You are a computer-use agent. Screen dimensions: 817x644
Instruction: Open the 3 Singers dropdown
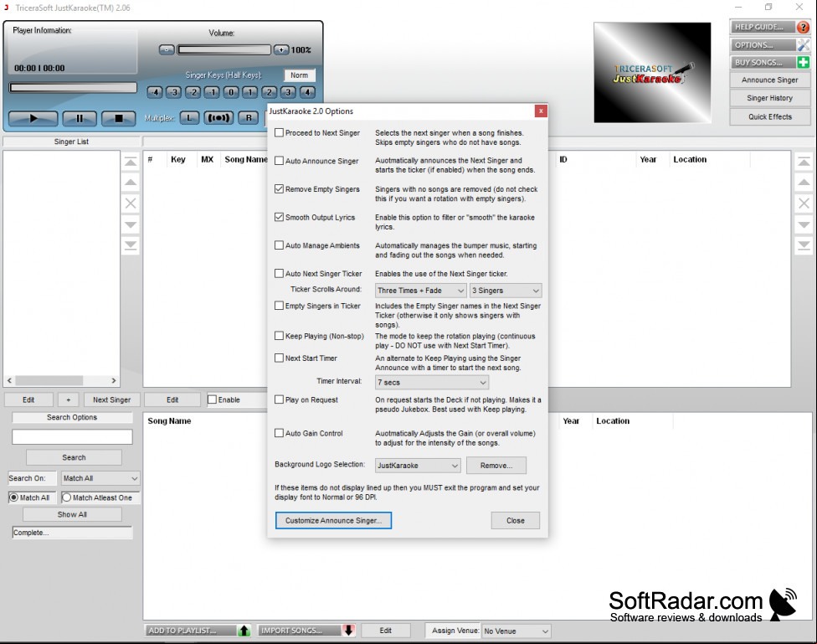tap(506, 291)
